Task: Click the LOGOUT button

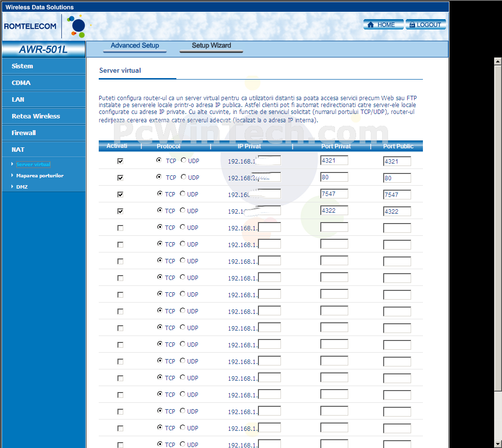Action: pyautogui.click(x=425, y=25)
